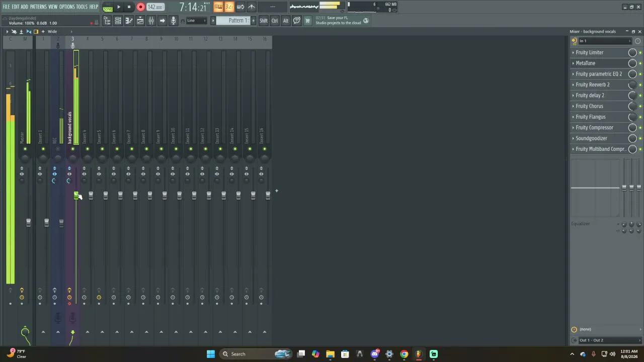
Task: Click the mic icon above track 2
Action: (x=58, y=45)
